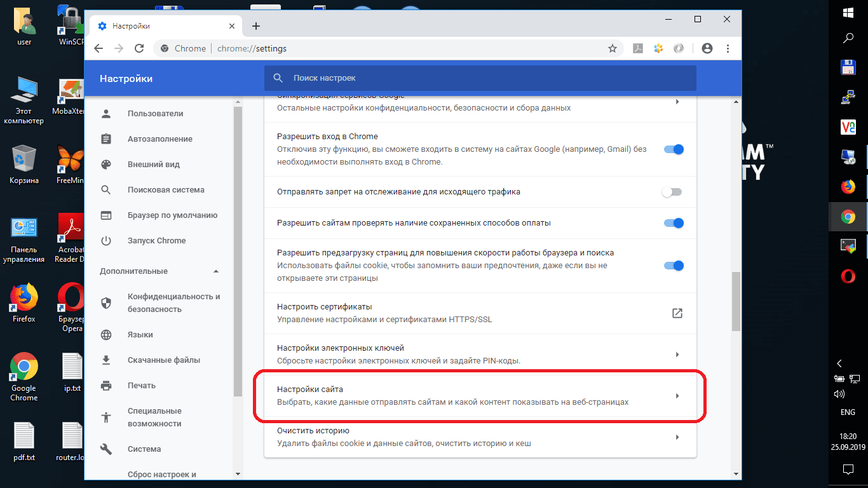Click the chrome://settings address bar
This screenshot has width=868, height=488.
point(388,48)
